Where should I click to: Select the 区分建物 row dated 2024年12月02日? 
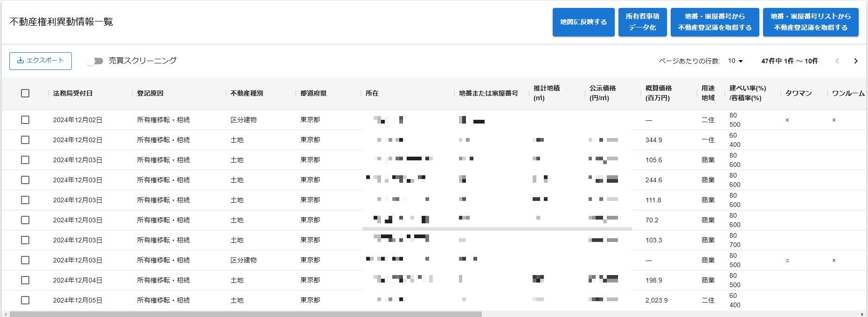click(25, 120)
